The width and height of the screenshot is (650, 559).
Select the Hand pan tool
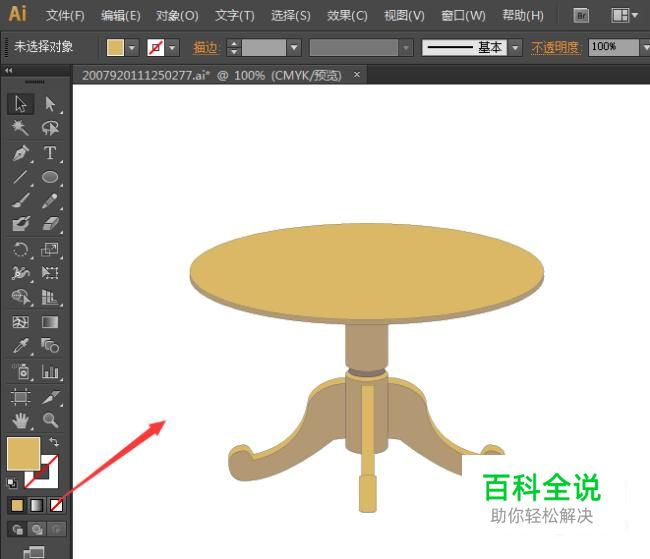click(x=21, y=420)
